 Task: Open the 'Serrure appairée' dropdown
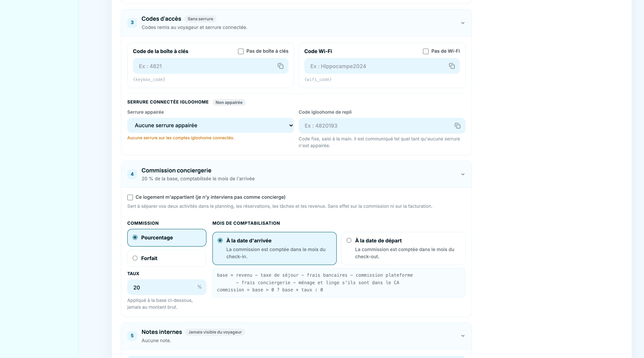[x=211, y=125]
